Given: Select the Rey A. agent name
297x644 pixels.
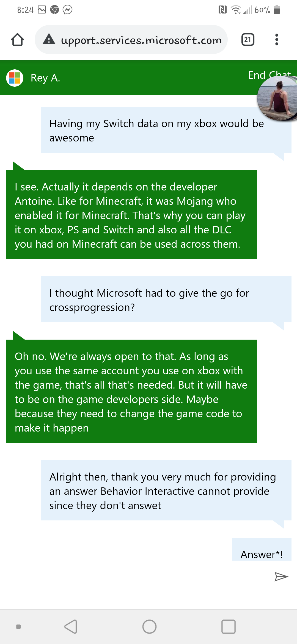Looking at the screenshot, I should click(x=45, y=78).
